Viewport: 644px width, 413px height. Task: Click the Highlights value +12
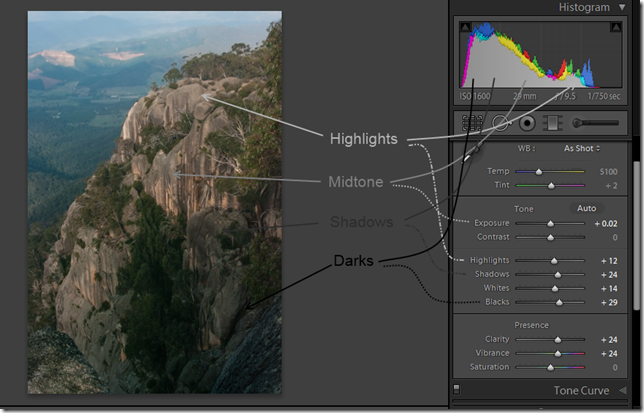(x=609, y=261)
